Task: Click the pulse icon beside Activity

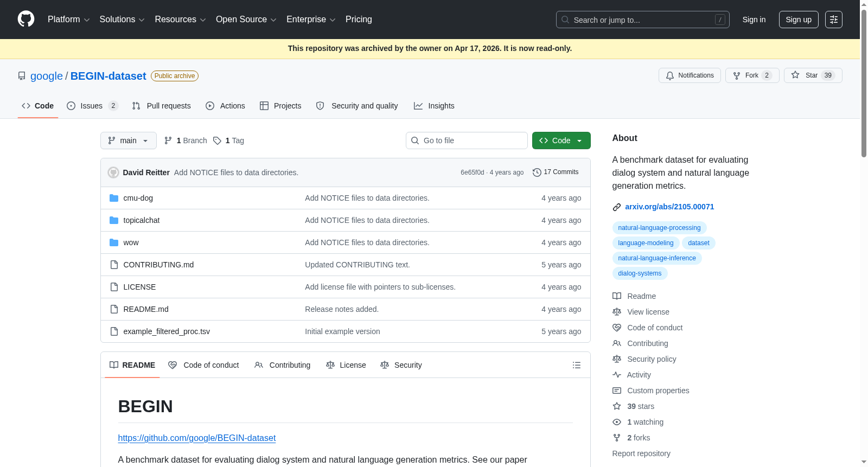Action: 617,375
